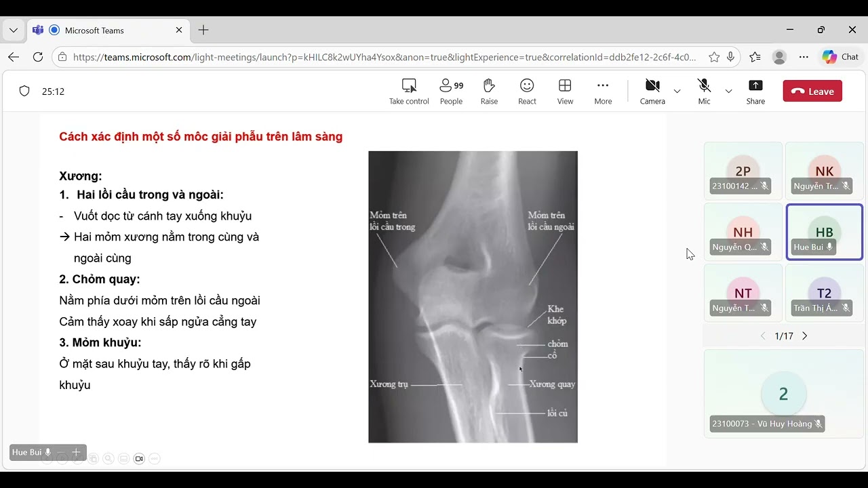The height and width of the screenshot is (488, 868).
Task: Select the Hue Bui HB participant tile
Action: [824, 232]
